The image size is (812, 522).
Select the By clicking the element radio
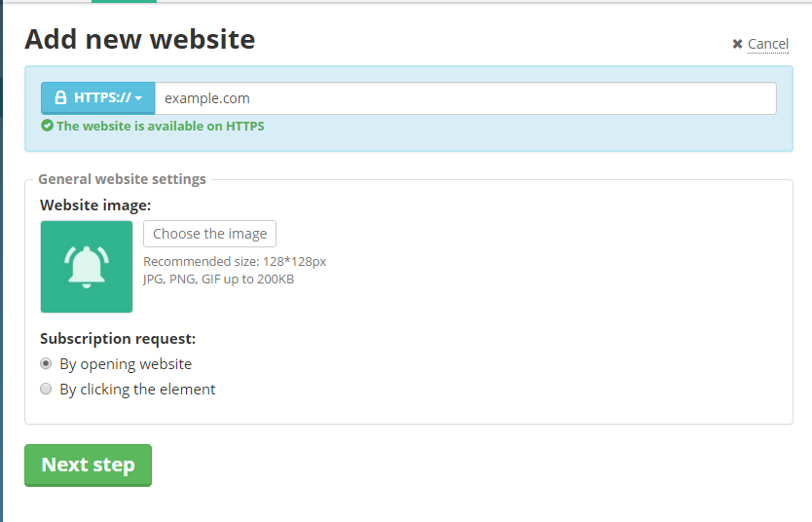(46, 390)
